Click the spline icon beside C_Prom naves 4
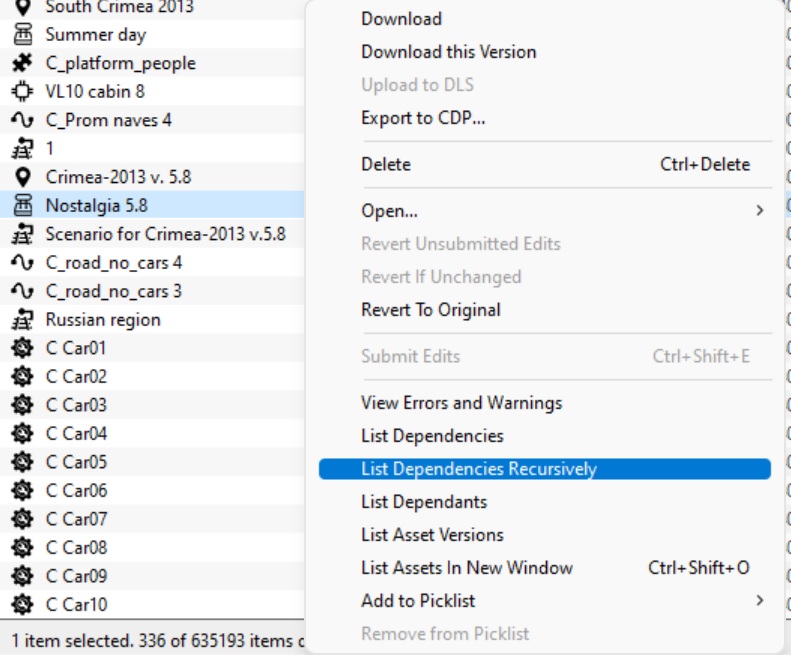The height and width of the screenshot is (655, 791). (22, 120)
